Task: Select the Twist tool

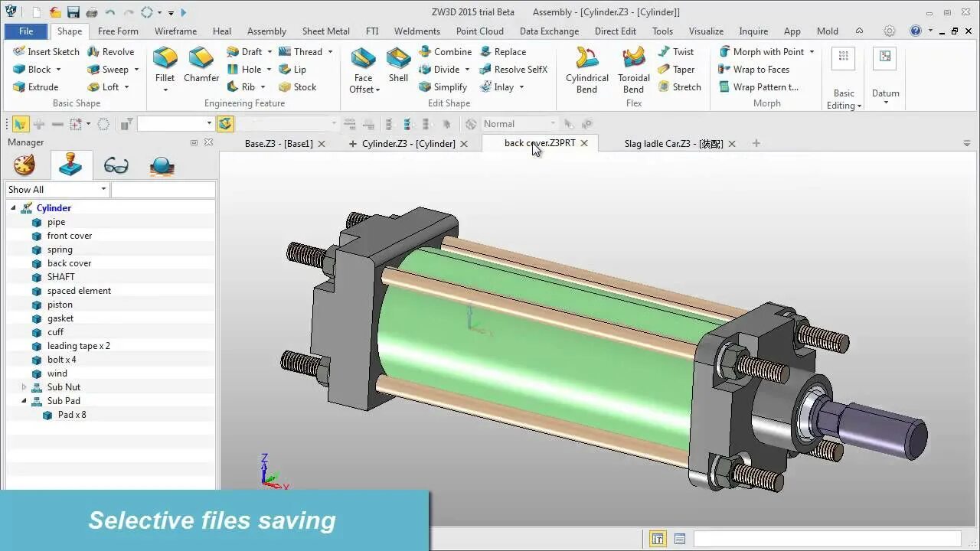Action: pyautogui.click(x=675, y=52)
